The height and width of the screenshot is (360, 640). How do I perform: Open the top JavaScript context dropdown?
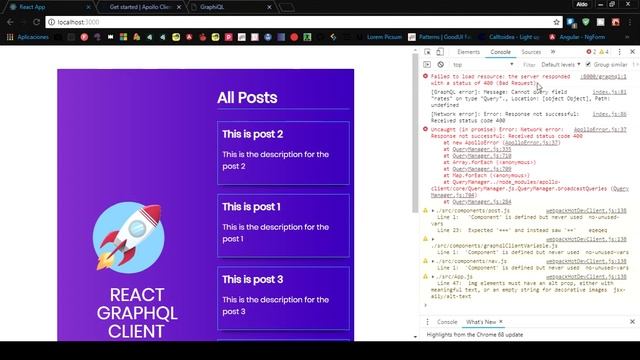coord(482,64)
